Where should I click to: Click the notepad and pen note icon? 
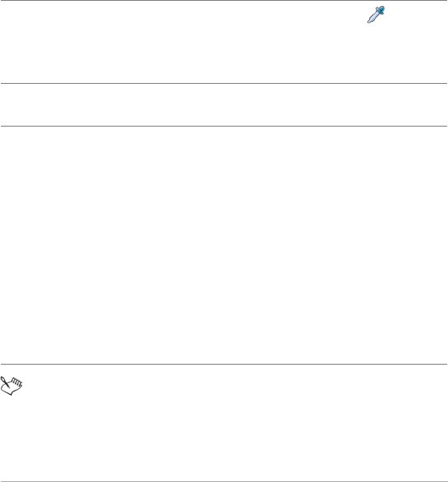tap(12, 386)
